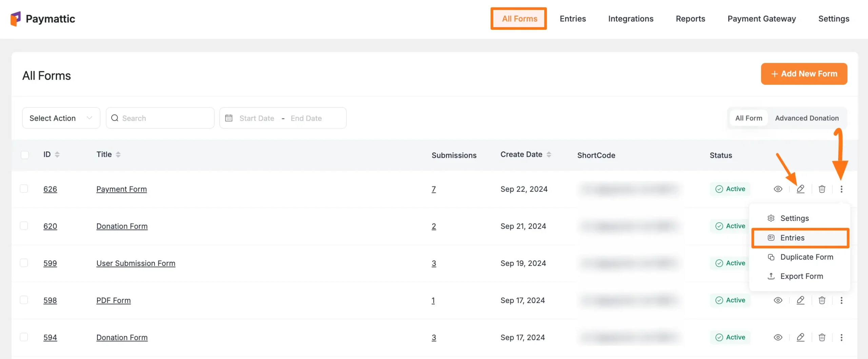Screen dimensions: 868x359
Task: Tick the checkbox for form 620
Action: 24,226
